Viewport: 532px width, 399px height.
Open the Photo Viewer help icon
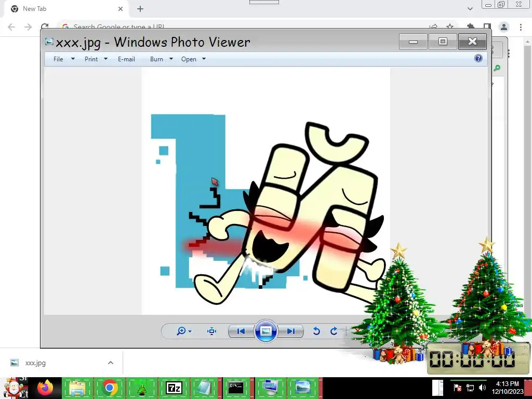478,58
